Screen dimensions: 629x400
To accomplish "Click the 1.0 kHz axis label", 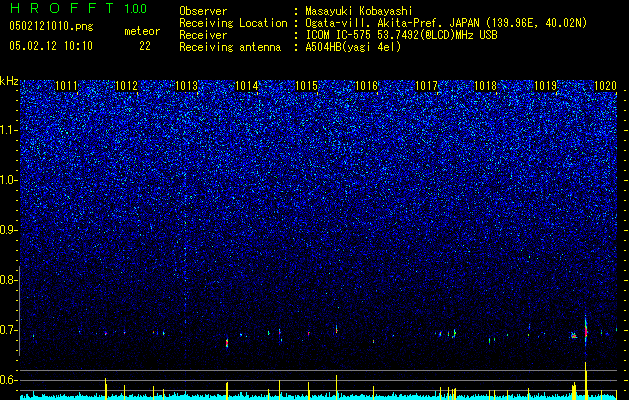I will coord(8,180).
